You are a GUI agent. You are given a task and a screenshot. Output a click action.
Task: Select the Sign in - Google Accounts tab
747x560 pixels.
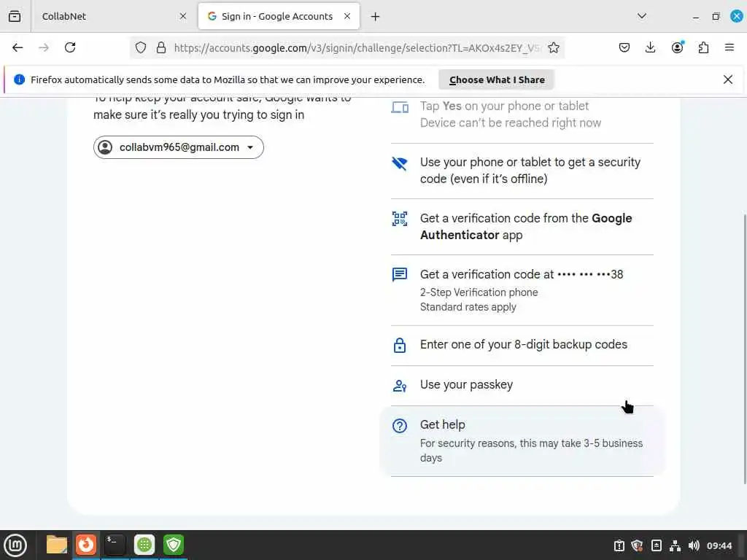pyautogui.click(x=279, y=16)
